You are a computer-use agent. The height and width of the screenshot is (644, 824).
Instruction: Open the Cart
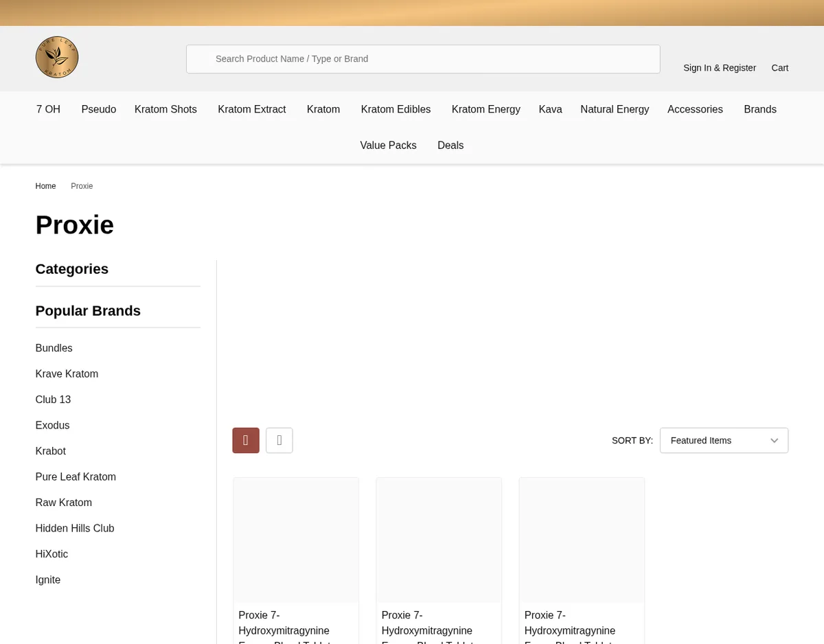[780, 68]
